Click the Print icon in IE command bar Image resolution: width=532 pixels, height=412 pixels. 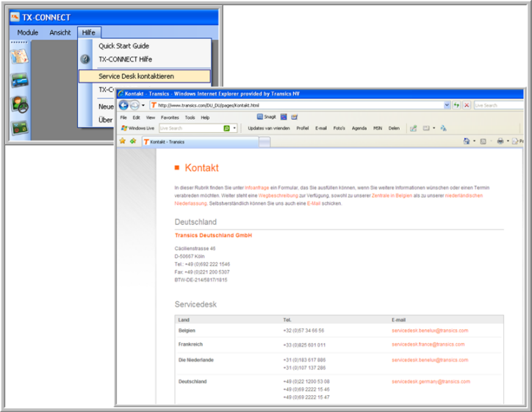pyautogui.click(x=500, y=141)
